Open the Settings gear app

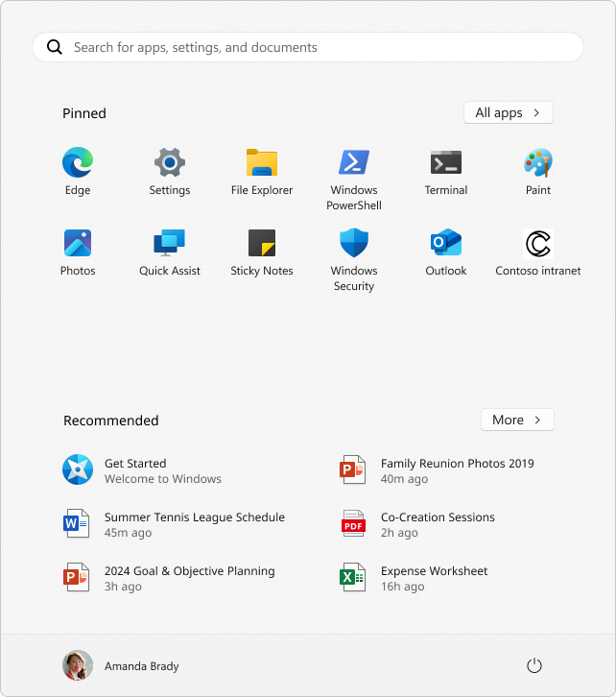170,163
